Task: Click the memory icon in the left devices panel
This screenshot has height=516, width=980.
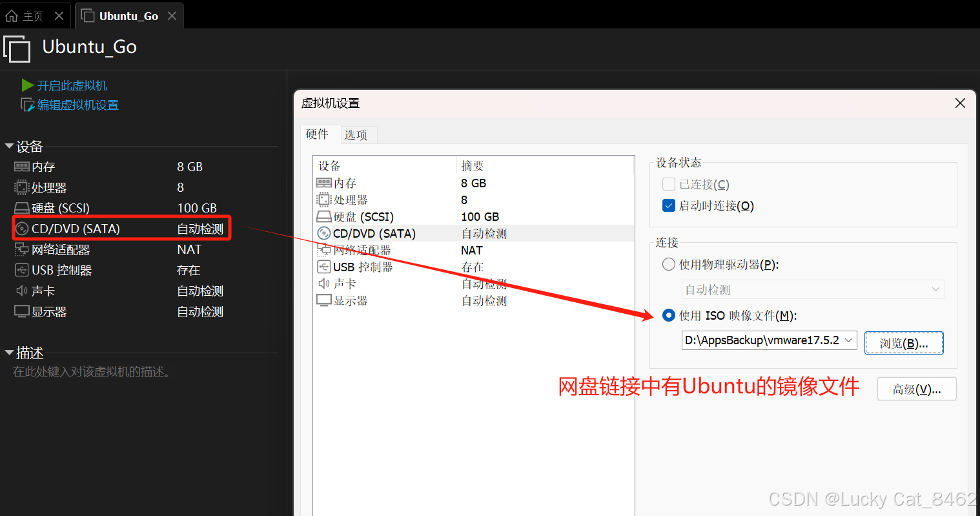Action: (x=22, y=167)
